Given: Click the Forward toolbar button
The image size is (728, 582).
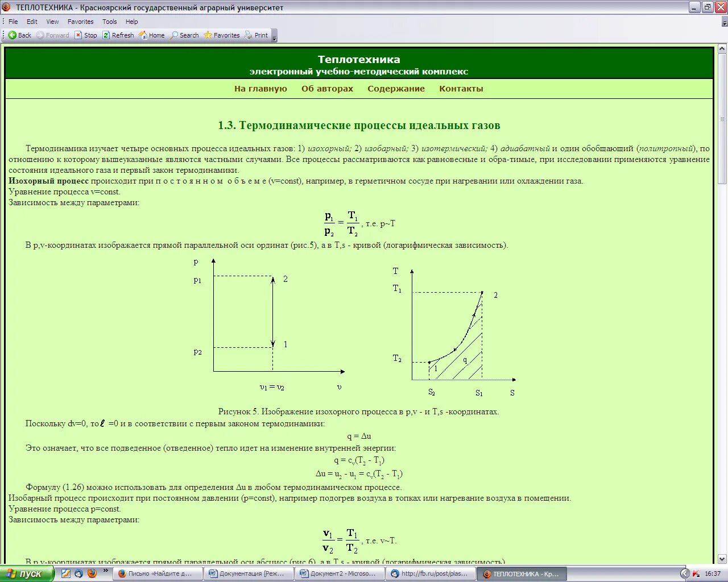Looking at the screenshot, I should point(52,35).
